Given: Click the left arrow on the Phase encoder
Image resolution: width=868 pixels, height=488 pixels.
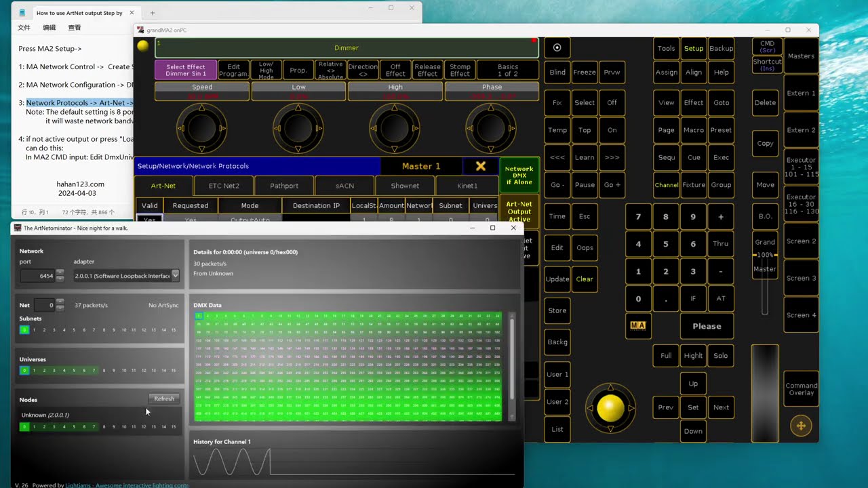Looking at the screenshot, I should pos(471,127).
